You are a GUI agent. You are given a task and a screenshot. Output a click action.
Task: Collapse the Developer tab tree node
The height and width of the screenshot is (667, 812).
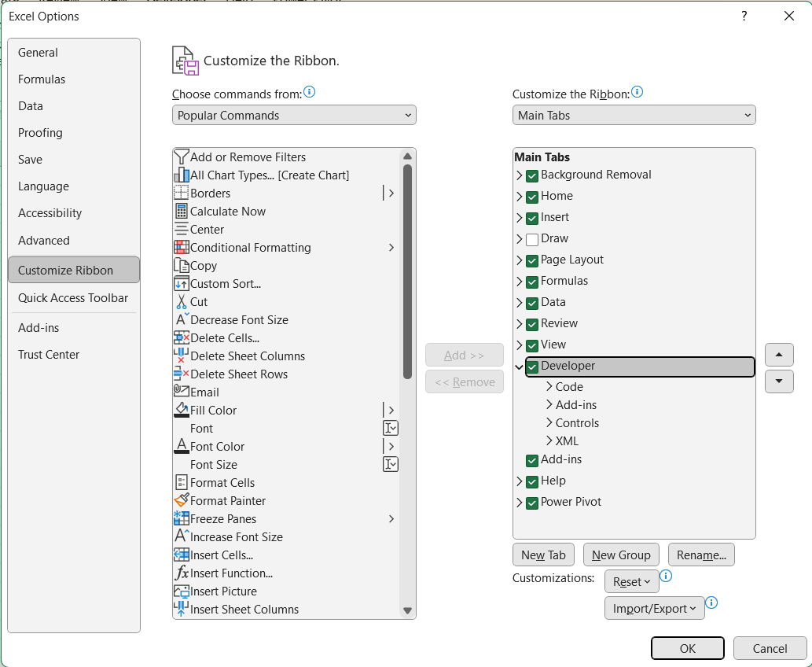click(520, 367)
